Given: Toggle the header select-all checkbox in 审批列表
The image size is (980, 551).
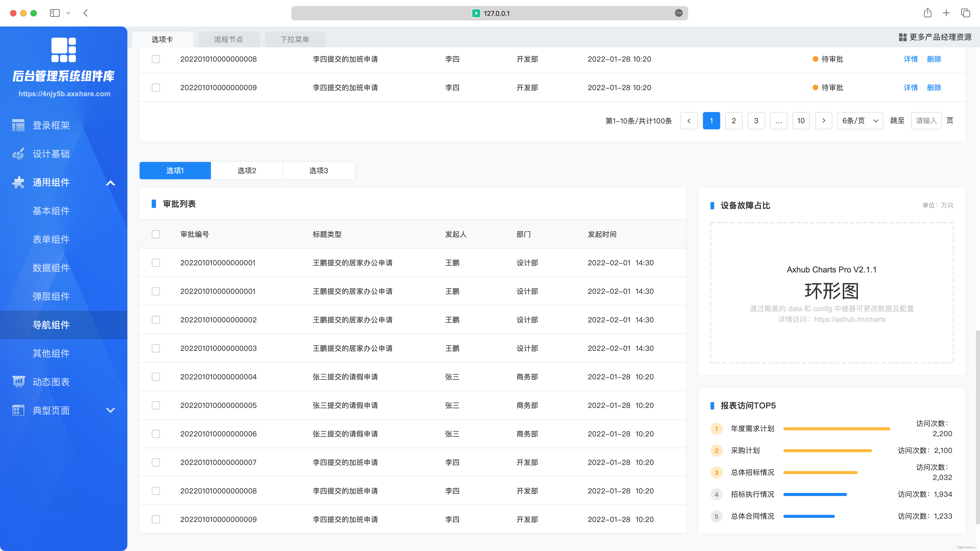Looking at the screenshot, I should click(156, 234).
